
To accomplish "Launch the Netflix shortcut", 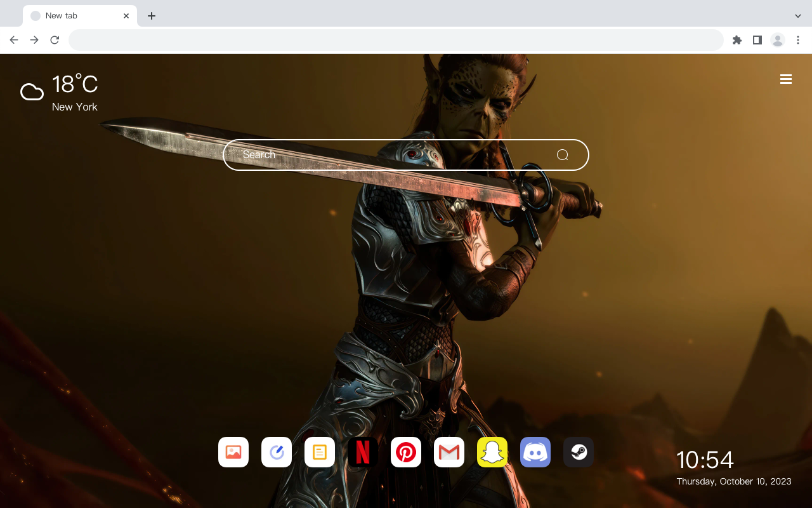I will pos(363,452).
